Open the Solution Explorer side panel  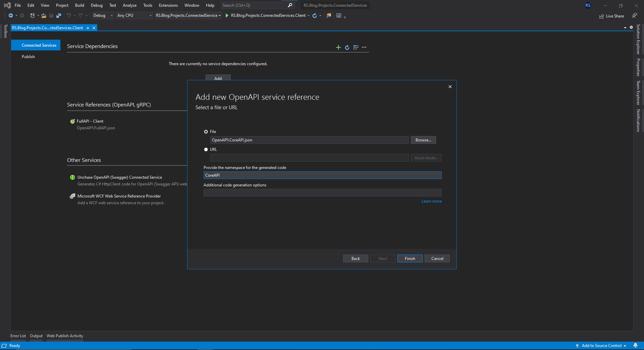(638, 39)
